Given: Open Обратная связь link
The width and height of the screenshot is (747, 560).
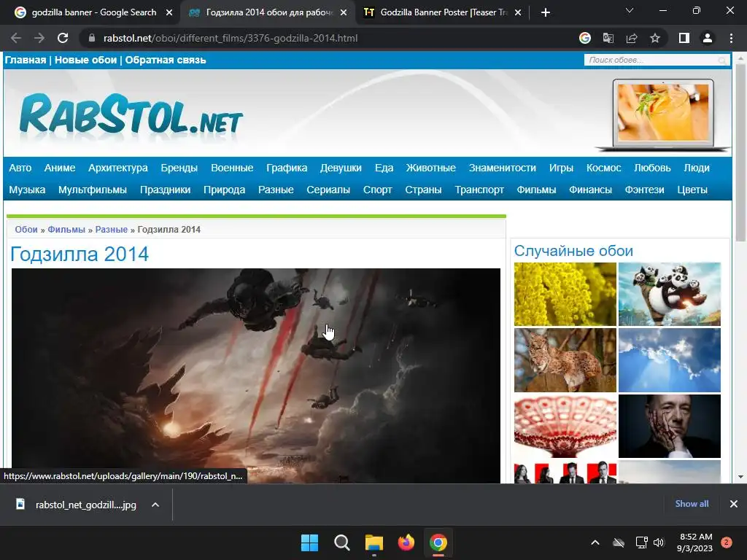Looking at the screenshot, I should point(166,60).
